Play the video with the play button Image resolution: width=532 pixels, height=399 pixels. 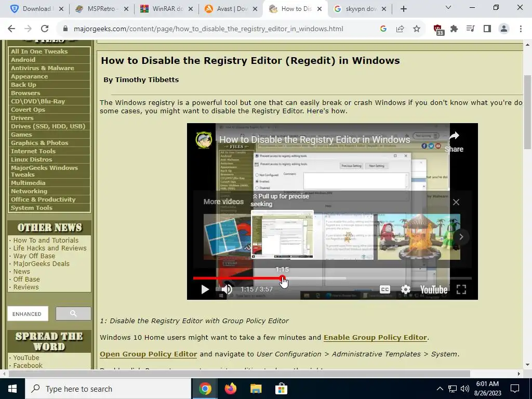click(x=205, y=289)
